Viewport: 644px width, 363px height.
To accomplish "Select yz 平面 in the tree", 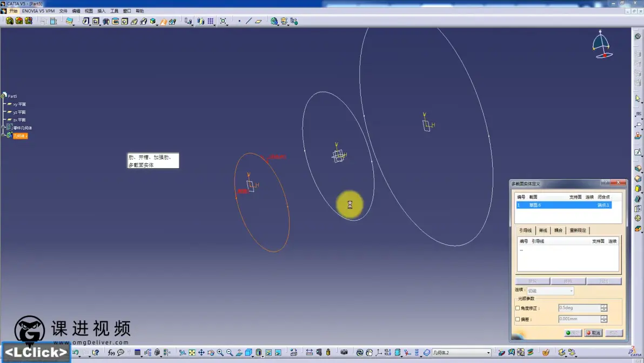I will tap(19, 112).
